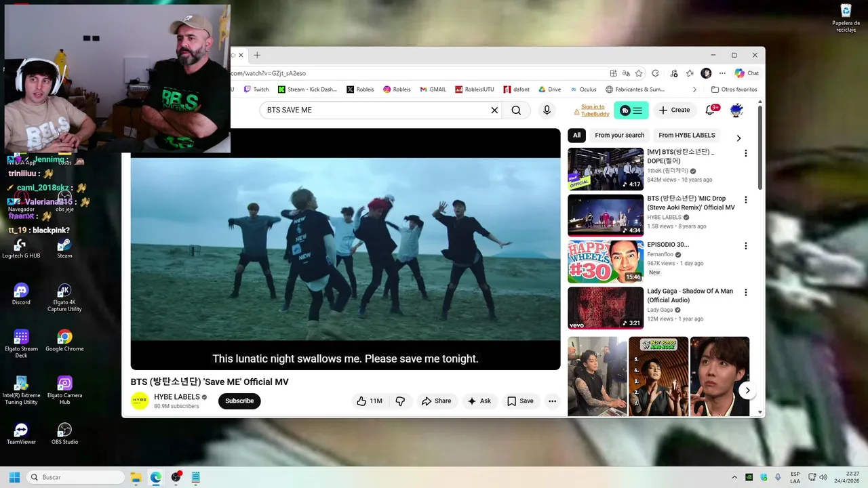Open the HYBE LABELS channel name link

pos(177,397)
